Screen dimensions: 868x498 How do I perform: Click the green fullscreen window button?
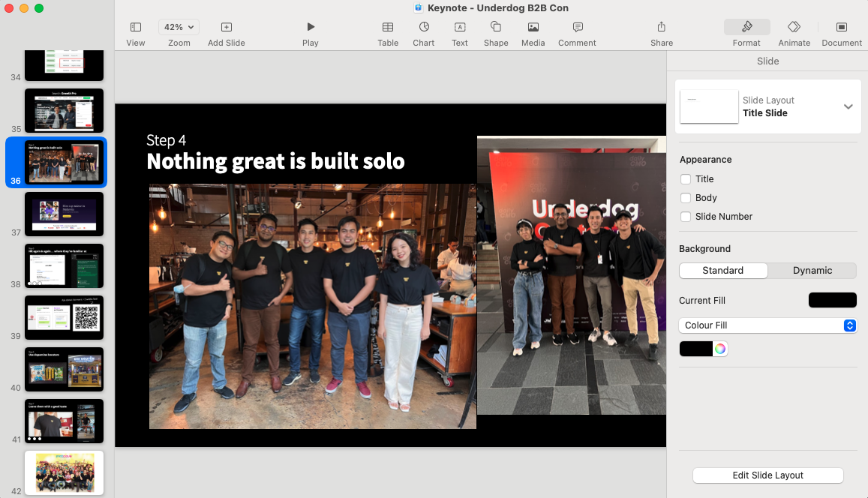39,8
